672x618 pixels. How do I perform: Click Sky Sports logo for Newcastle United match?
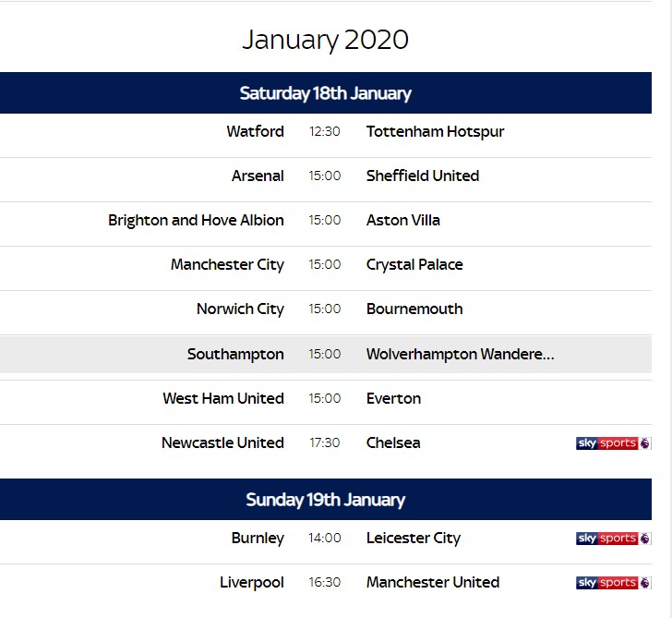pos(613,443)
